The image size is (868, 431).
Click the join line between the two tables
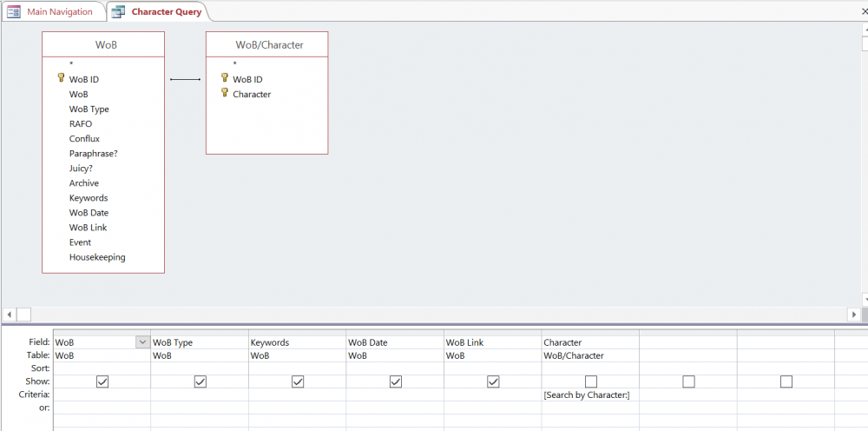tap(186, 79)
